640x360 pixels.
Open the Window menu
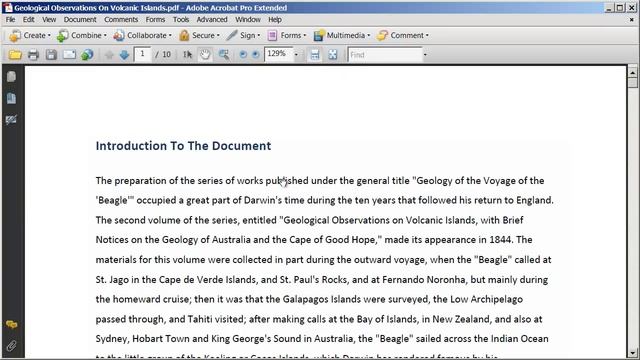248,20
